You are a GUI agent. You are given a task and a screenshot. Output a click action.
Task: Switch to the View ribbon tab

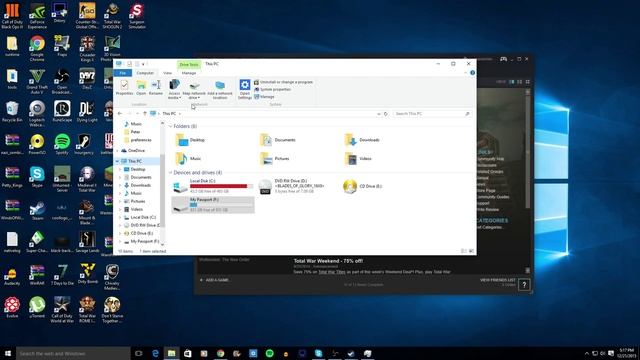tap(167, 73)
